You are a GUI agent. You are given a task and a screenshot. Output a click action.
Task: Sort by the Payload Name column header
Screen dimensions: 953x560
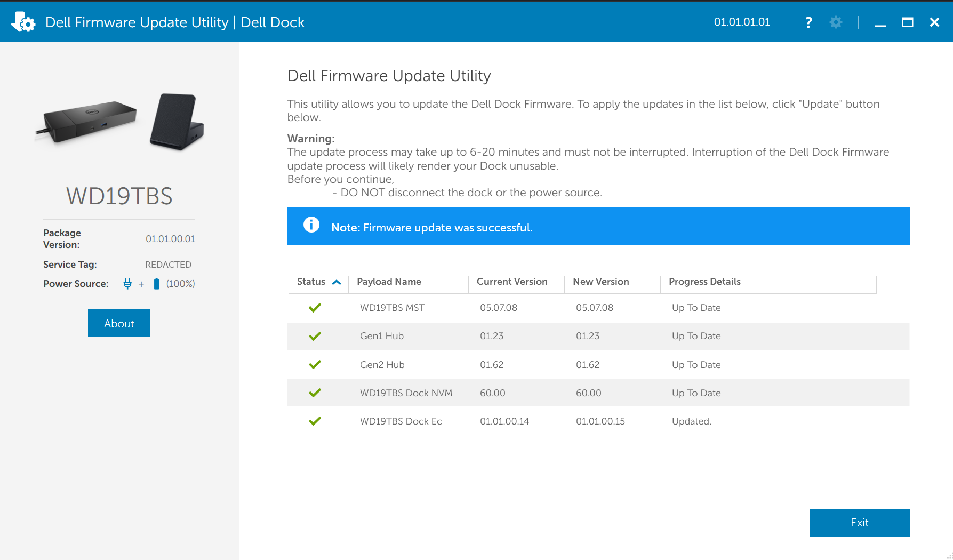pos(389,281)
